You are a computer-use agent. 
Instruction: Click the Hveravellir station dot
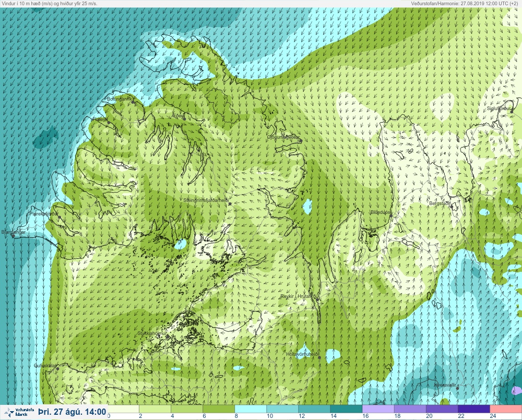click(457, 388)
